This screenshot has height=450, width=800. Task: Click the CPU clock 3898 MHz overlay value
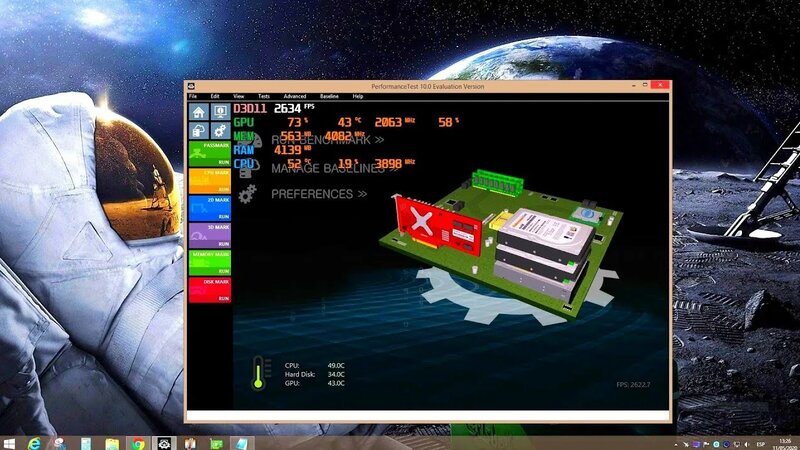pyautogui.click(x=394, y=164)
